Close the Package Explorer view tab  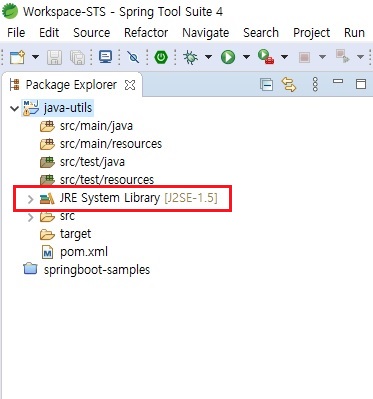(130, 85)
